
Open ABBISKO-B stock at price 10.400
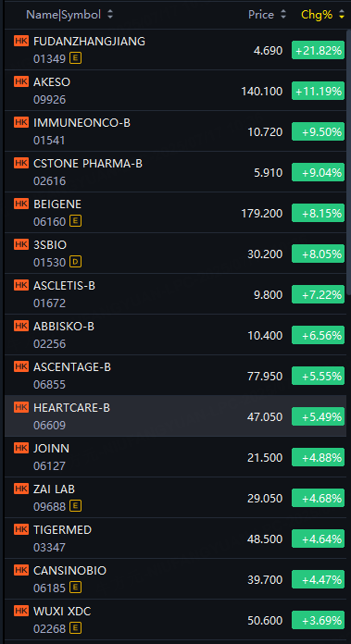point(175,335)
